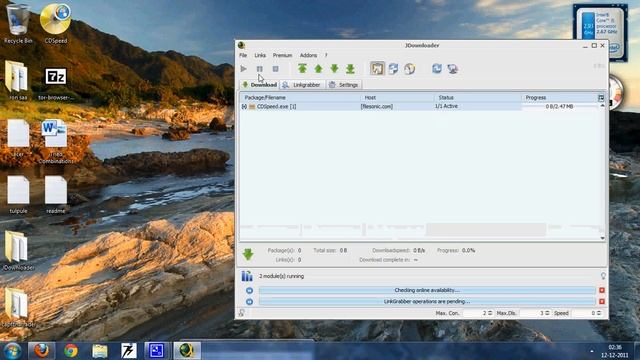The height and width of the screenshot is (360, 640).
Task: Click icon left of Checking online availability
Action: click(249, 291)
